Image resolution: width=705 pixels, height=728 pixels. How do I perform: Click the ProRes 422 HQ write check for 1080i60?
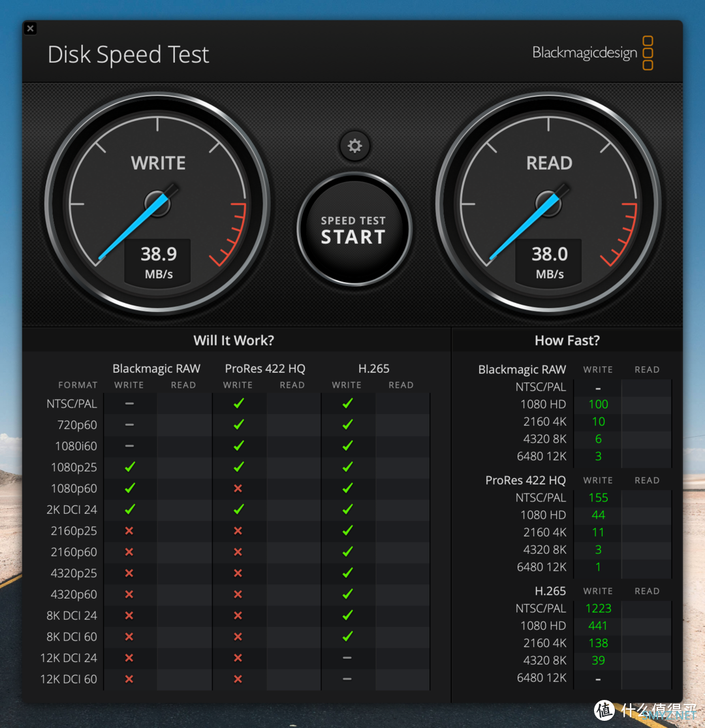click(238, 446)
